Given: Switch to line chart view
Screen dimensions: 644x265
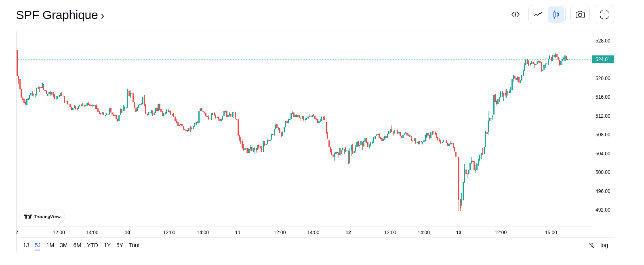Looking at the screenshot, I should coord(538,15).
